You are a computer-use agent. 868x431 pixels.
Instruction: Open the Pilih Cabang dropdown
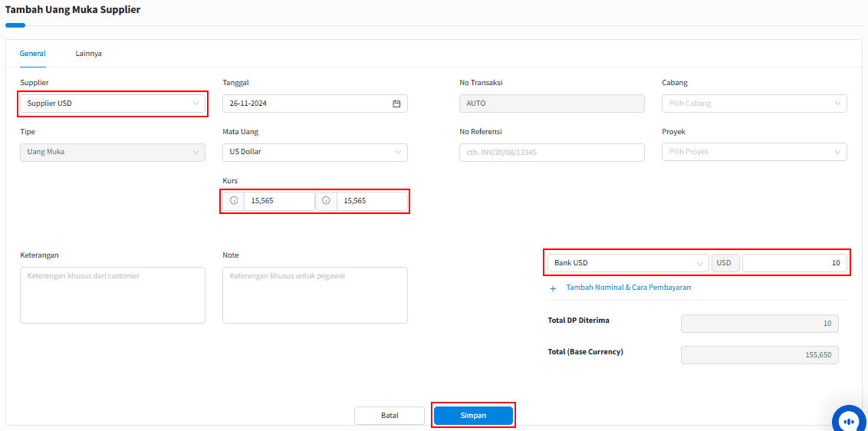tap(754, 104)
